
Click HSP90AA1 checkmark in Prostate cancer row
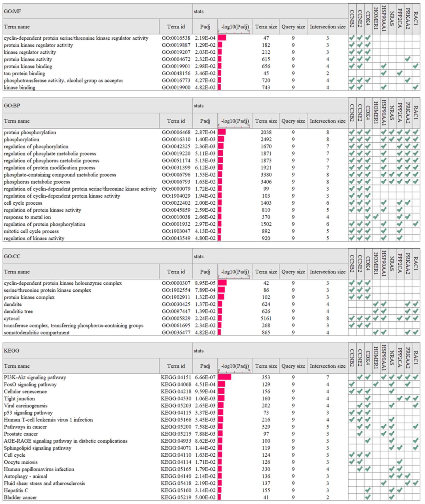(x=384, y=434)
